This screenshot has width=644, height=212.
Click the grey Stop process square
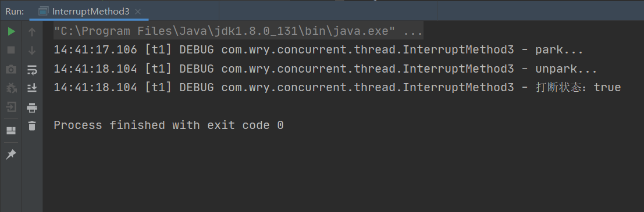11,51
